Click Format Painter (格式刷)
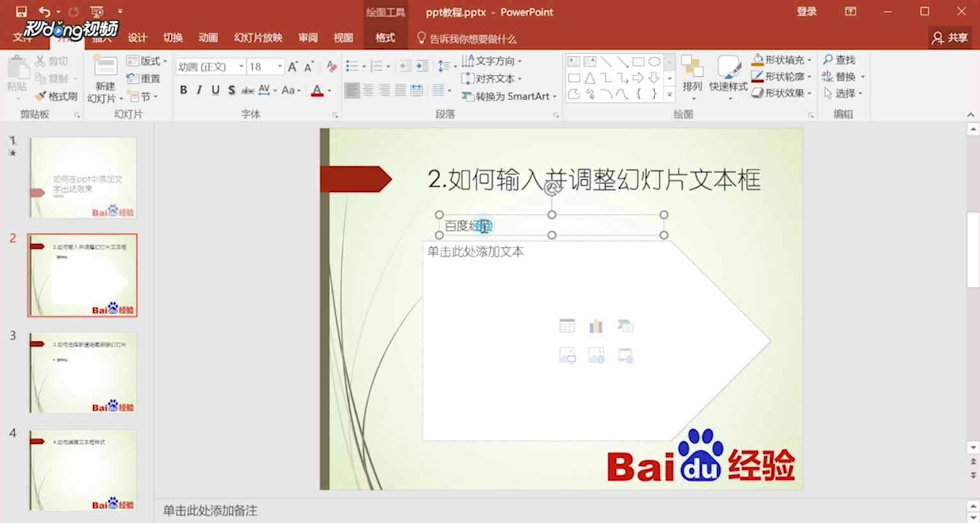Viewport: 980px width, 523px height. click(x=56, y=97)
